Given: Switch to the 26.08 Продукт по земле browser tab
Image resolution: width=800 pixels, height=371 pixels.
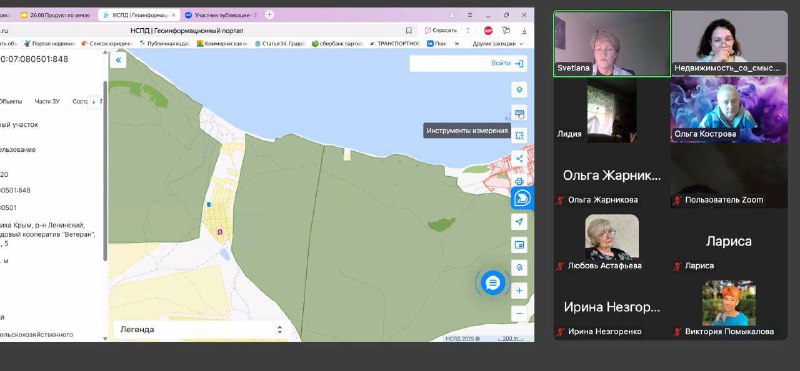Looking at the screenshot, I should point(56,15).
